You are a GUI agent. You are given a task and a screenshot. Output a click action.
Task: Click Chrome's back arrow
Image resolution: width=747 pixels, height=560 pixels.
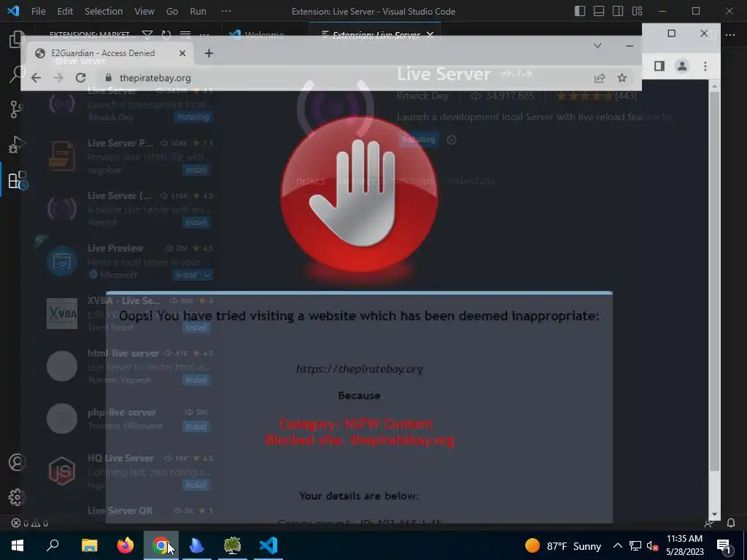[x=36, y=77]
